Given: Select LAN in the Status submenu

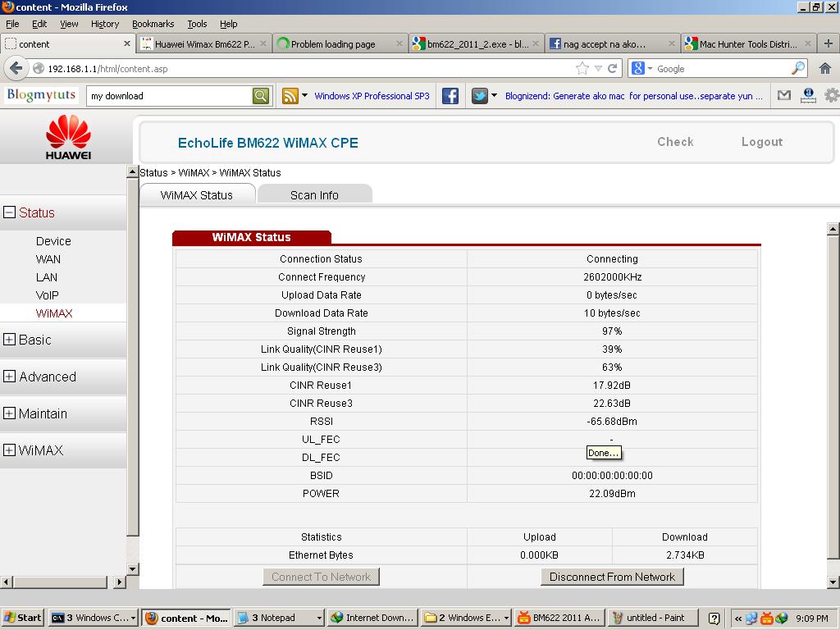Looking at the screenshot, I should click(47, 277).
